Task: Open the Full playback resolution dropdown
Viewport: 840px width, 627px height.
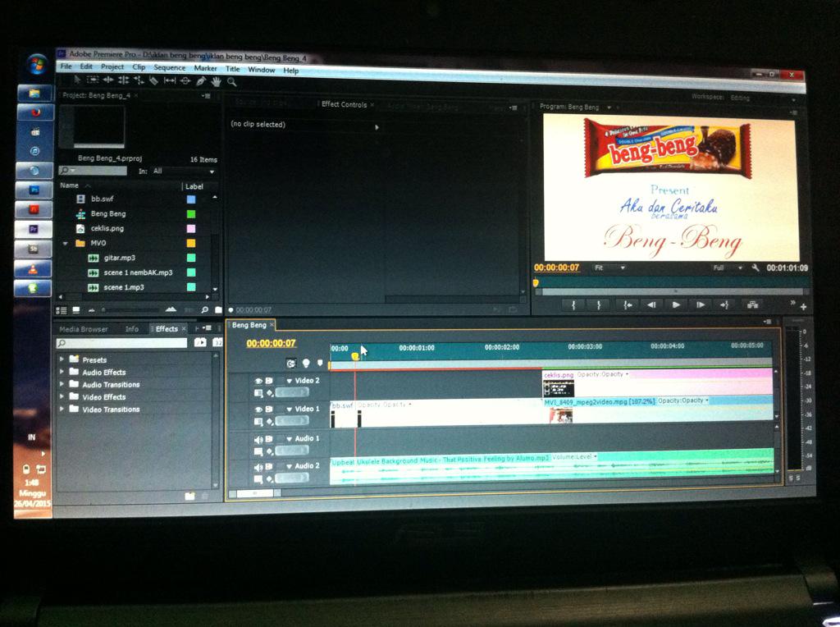Action: click(728, 268)
